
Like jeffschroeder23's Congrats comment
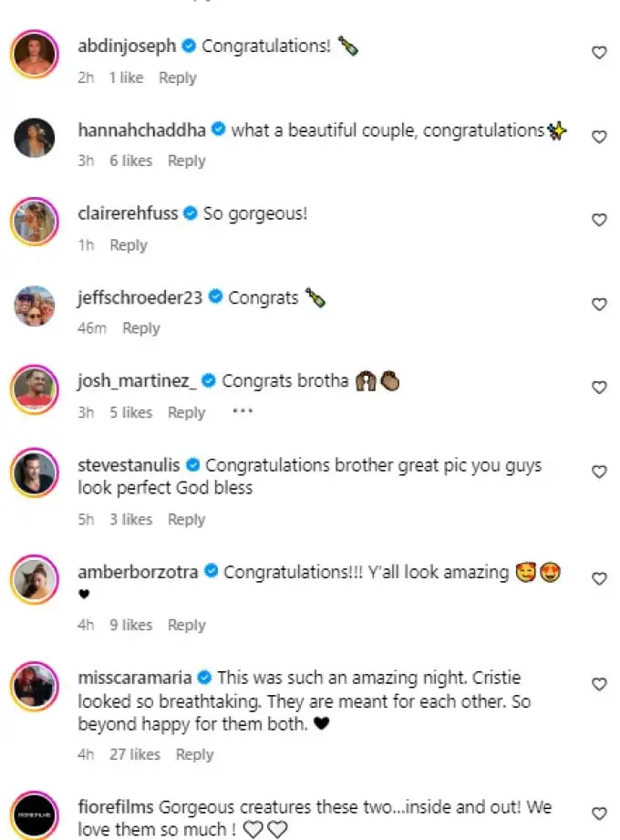(x=599, y=305)
